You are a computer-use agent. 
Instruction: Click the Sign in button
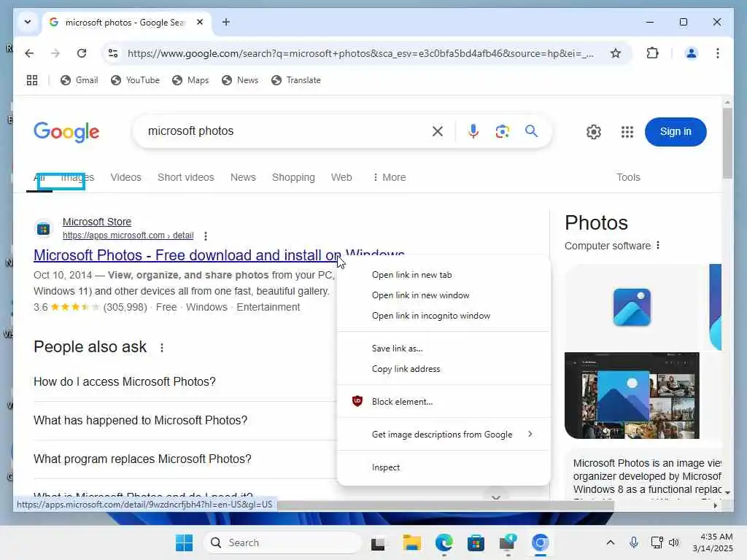coord(675,132)
